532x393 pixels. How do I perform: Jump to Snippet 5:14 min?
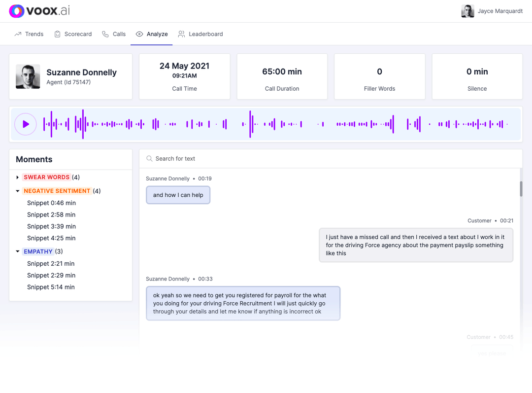(51, 287)
